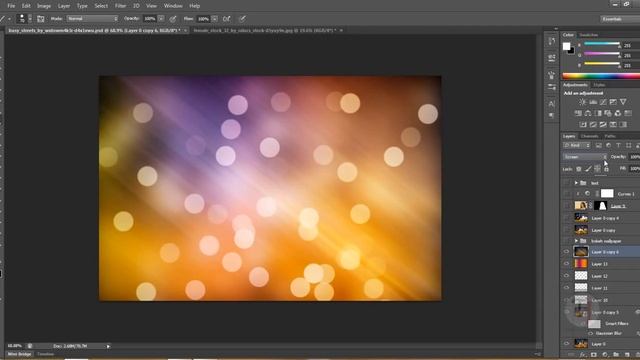Switch to the Paths tab
This screenshot has width=640, height=360.
click(x=610, y=136)
